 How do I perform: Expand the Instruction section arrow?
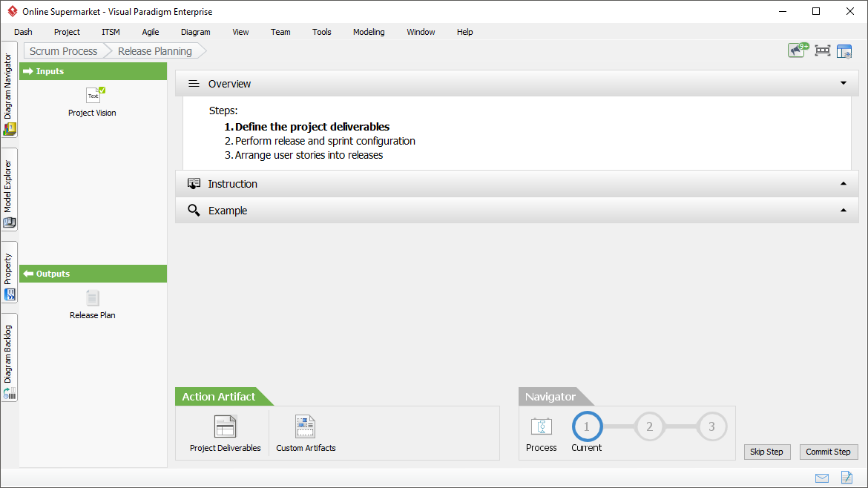coord(843,183)
